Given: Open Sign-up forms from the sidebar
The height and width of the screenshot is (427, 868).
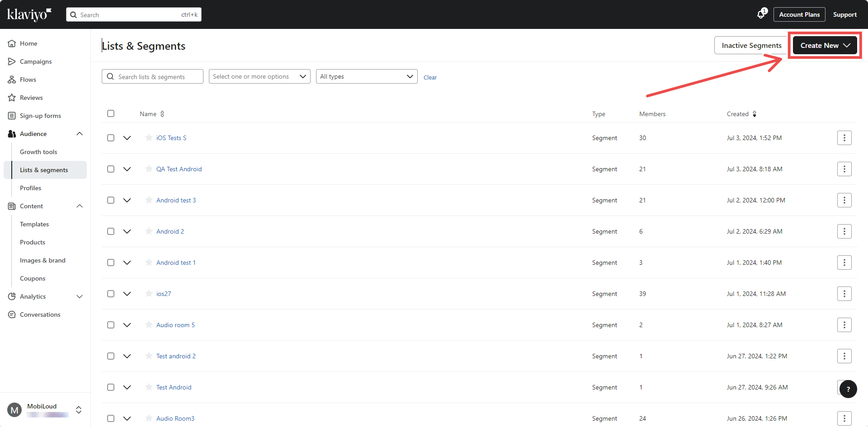Looking at the screenshot, I should tap(40, 116).
